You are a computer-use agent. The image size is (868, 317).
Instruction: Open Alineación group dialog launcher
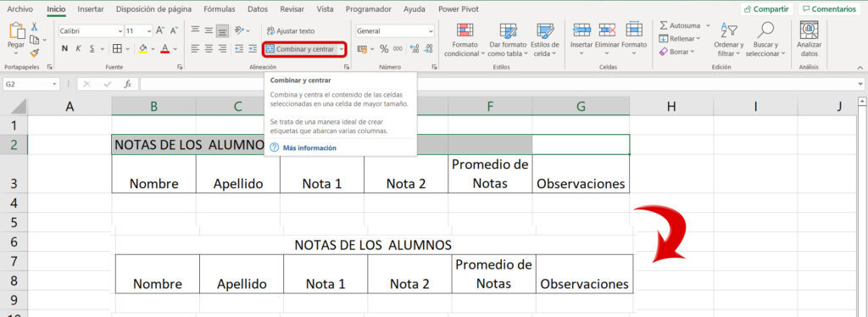click(347, 67)
